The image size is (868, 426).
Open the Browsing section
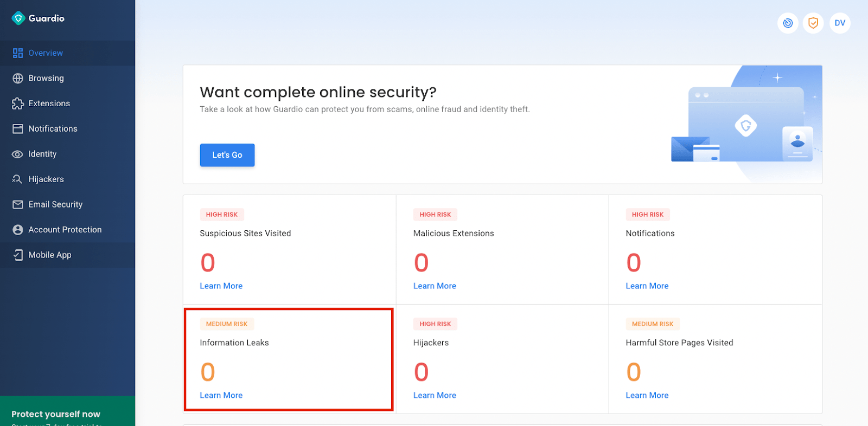tap(67, 78)
